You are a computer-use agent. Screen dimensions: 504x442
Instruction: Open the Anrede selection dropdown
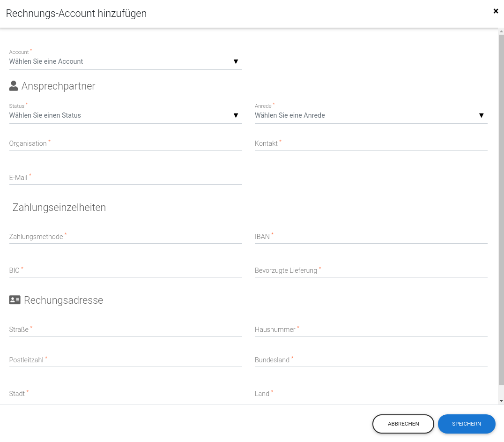371,115
